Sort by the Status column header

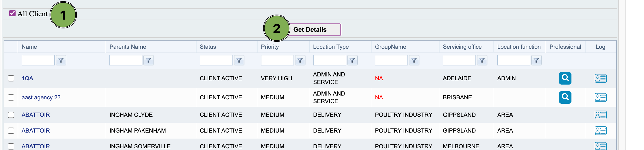coord(208,47)
